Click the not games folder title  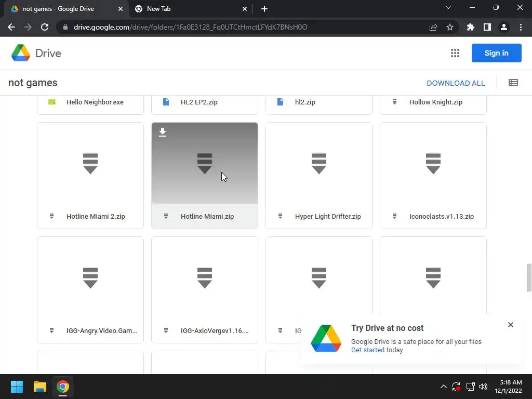tap(33, 83)
